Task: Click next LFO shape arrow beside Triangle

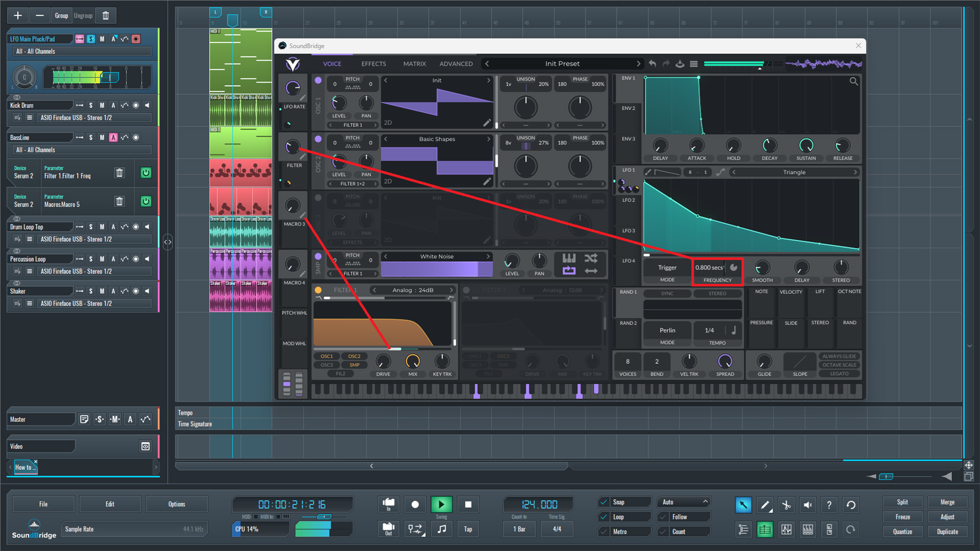Action: pyautogui.click(x=855, y=172)
